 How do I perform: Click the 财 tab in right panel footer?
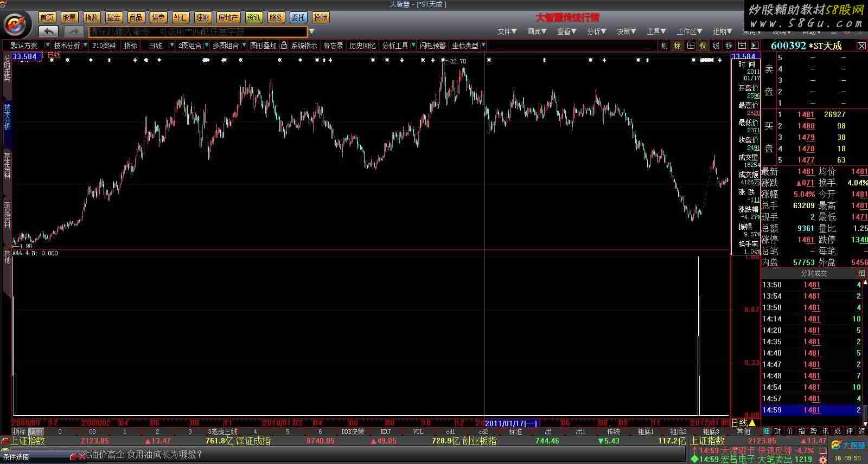click(777, 431)
